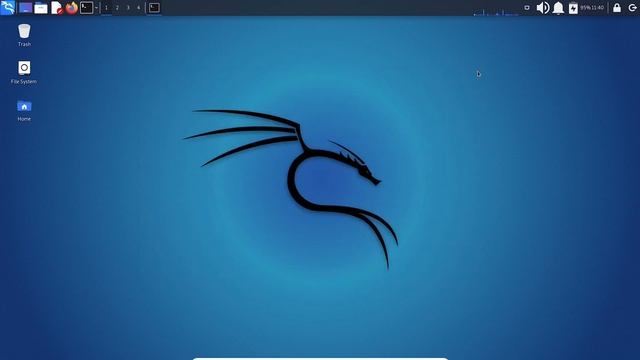Click the clock showing 11:40

click(x=598, y=8)
